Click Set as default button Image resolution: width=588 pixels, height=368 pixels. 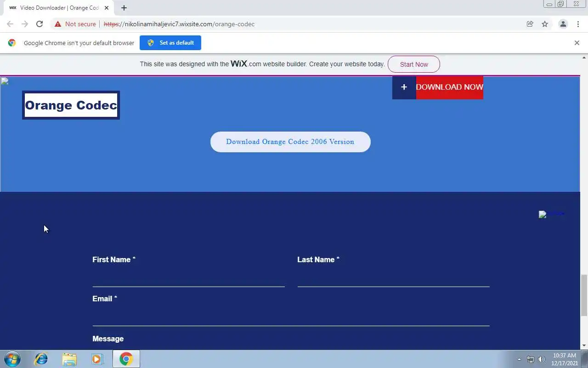(170, 43)
